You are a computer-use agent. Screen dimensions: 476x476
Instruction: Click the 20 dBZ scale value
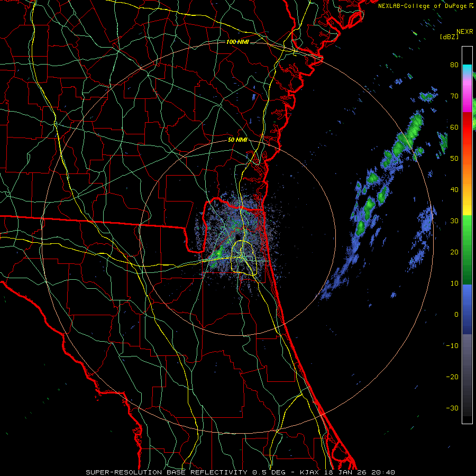coord(454,252)
